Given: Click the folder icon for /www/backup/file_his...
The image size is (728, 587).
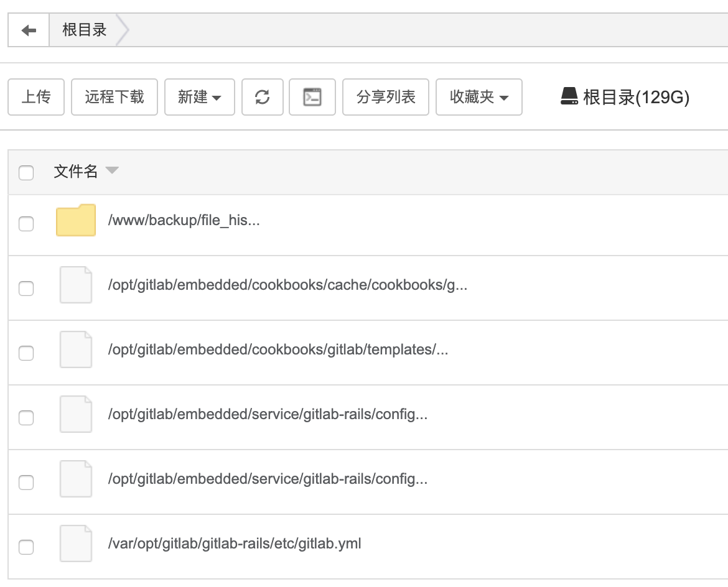Looking at the screenshot, I should (76, 220).
